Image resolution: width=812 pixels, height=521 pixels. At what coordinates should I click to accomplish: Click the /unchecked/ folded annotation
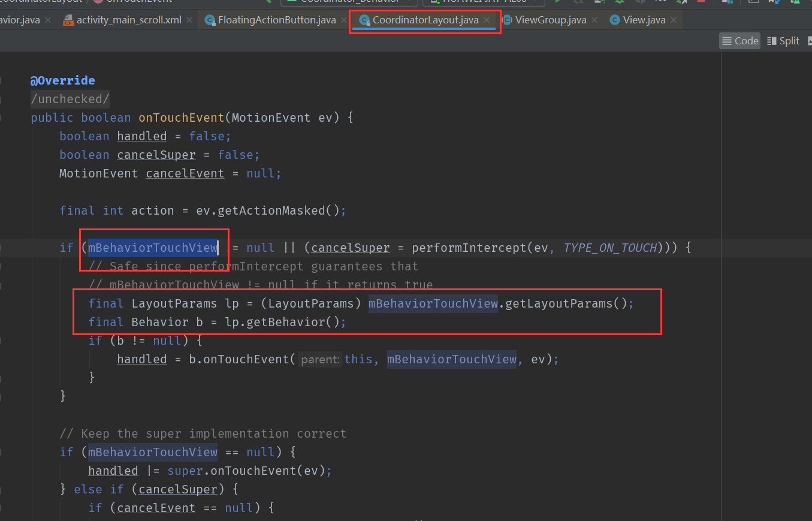[x=70, y=99]
